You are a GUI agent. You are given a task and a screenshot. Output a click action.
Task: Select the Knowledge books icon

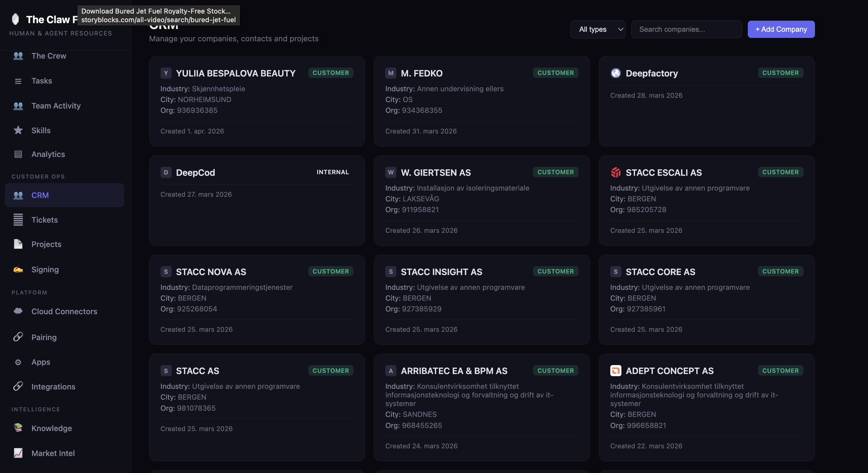click(18, 428)
